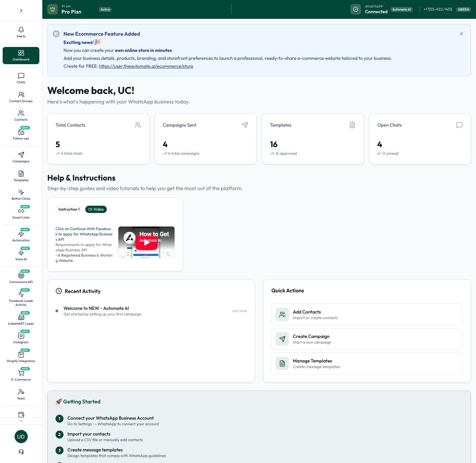The width and height of the screenshot is (476, 463).
Task: Open the Templates stats card
Action: [313, 139]
